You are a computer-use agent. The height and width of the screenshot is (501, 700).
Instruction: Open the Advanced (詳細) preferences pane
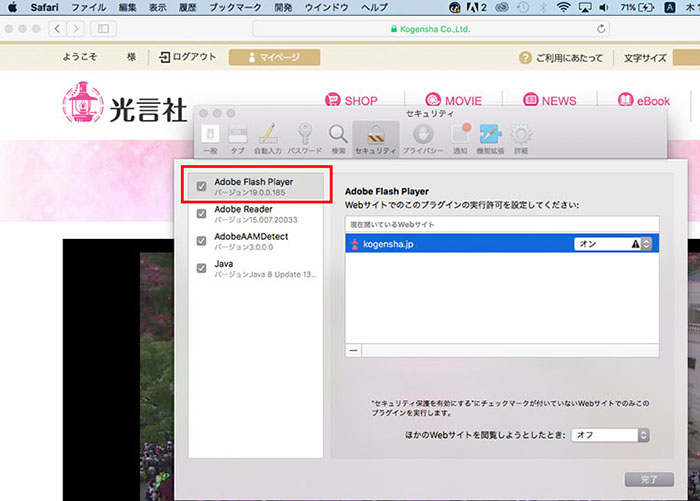coord(521,139)
